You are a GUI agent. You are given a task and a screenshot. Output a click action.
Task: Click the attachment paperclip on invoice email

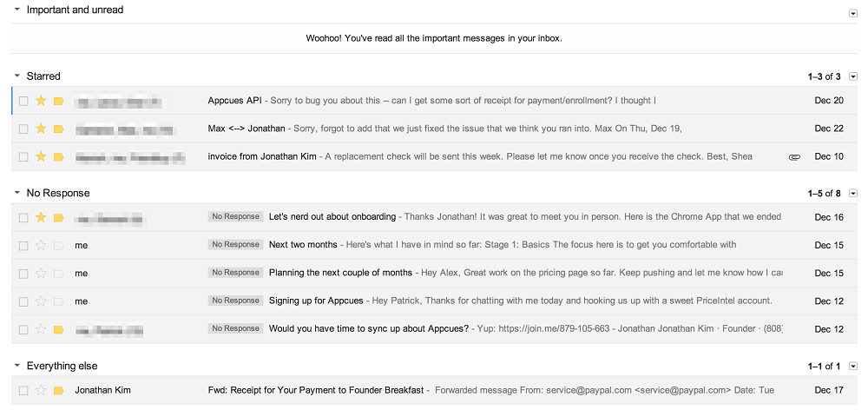(x=794, y=157)
